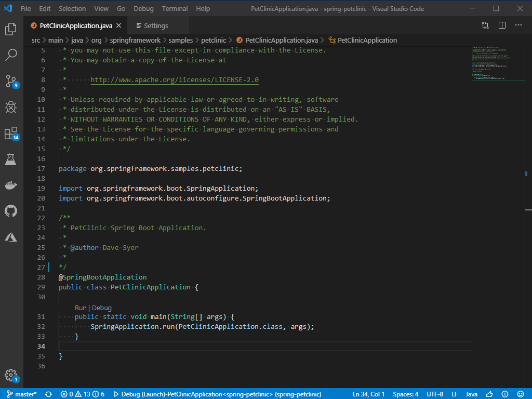Open the Source Control view
The height and width of the screenshot is (399, 532).
click(x=11, y=82)
